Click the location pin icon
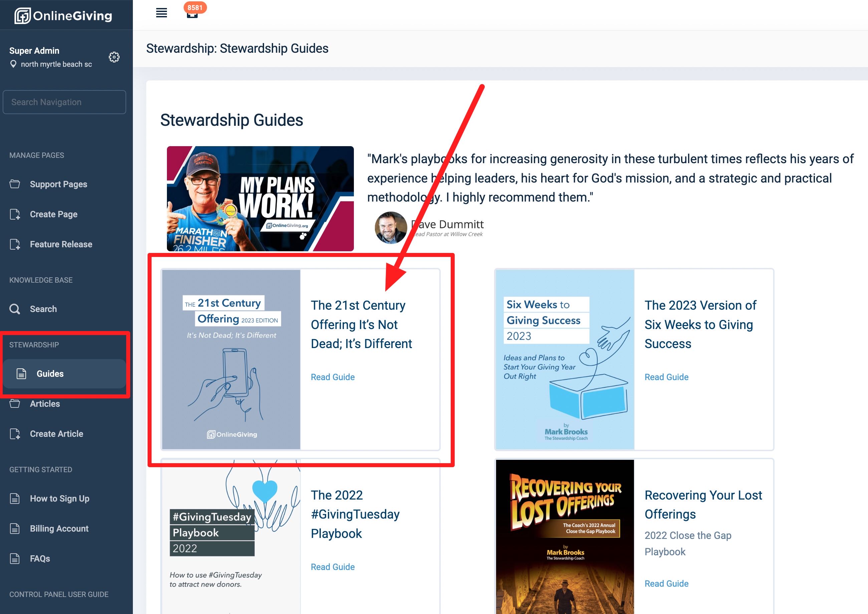Image resolution: width=868 pixels, height=614 pixels. [x=13, y=64]
